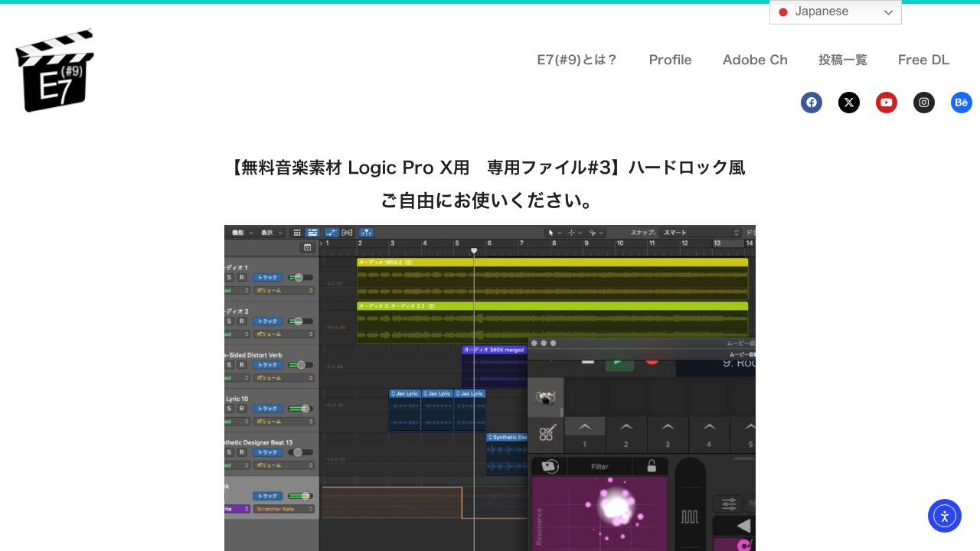Open the Behance social icon
980x551 pixels.
tap(962, 103)
